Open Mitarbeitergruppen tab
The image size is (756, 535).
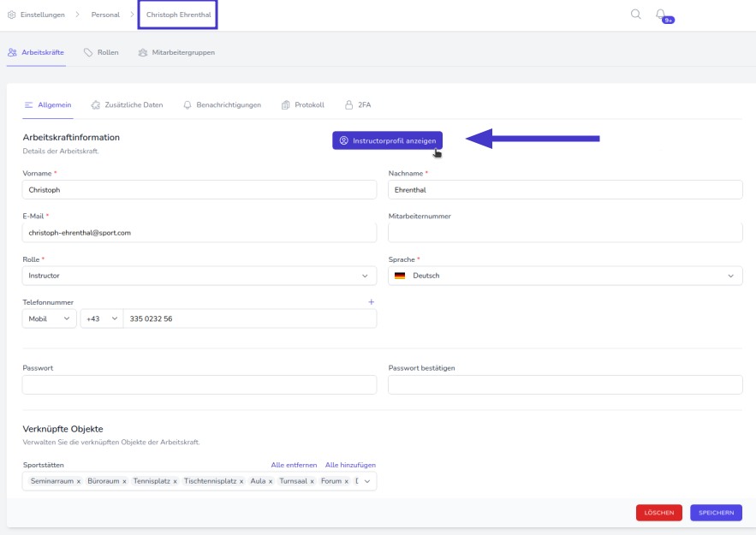pyautogui.click(x=176, y=52)
